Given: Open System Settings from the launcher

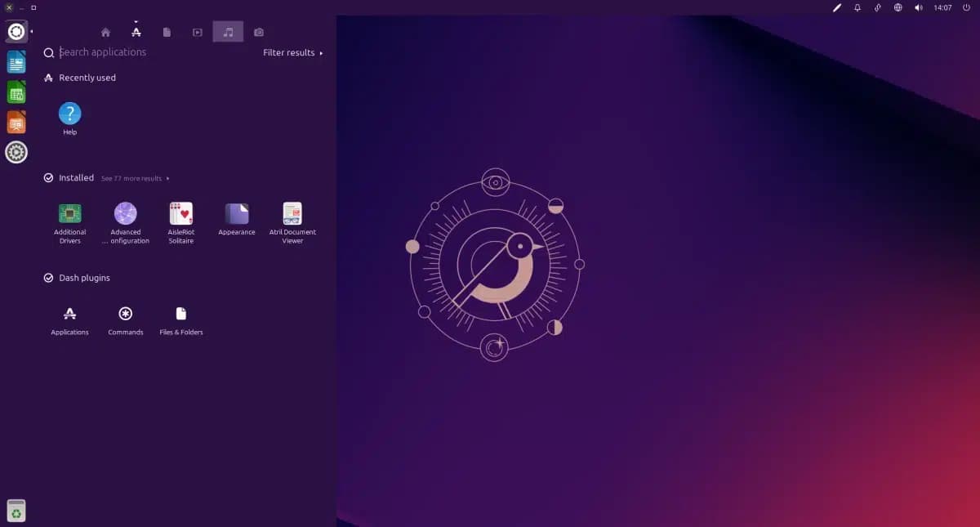Looking at the screenshot, I should [x=16, y=152].
